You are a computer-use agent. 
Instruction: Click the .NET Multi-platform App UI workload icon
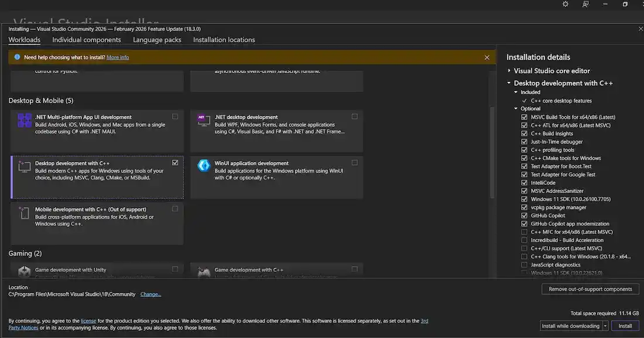25,120
